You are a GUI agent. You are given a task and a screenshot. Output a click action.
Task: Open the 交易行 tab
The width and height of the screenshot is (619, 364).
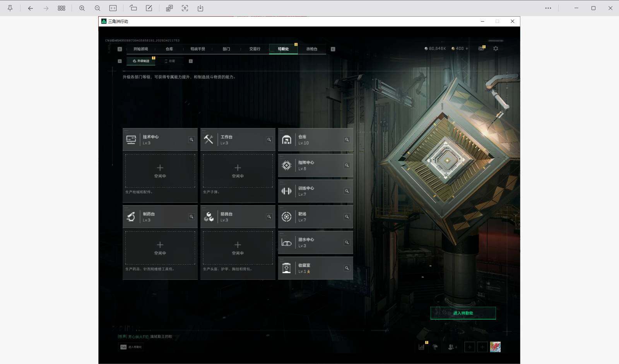coord(255,49)
